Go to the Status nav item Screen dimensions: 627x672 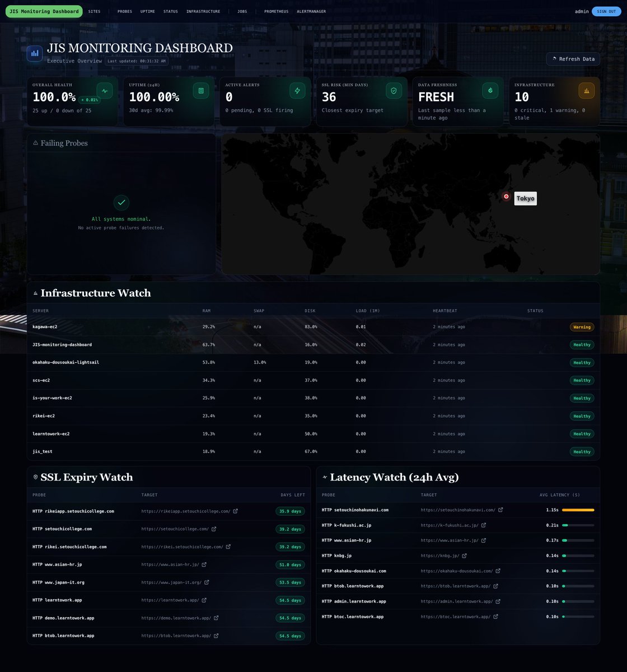171,11
